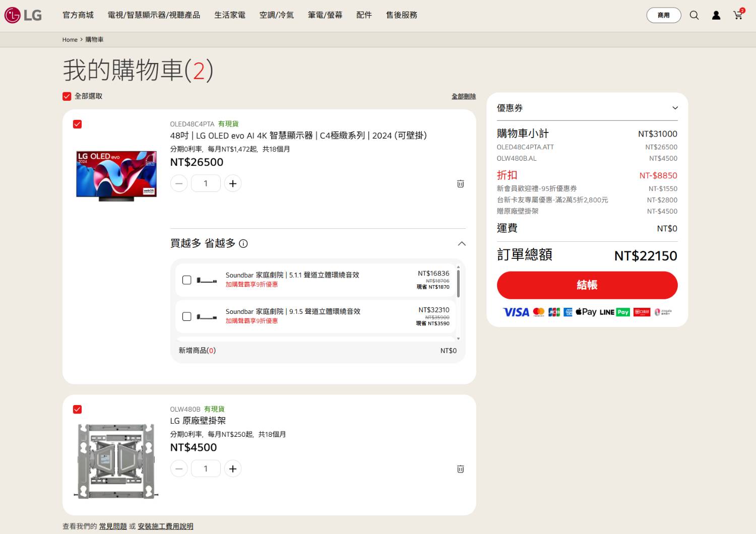
Task: Click the JCB payment icon
Action: [554, 312]
